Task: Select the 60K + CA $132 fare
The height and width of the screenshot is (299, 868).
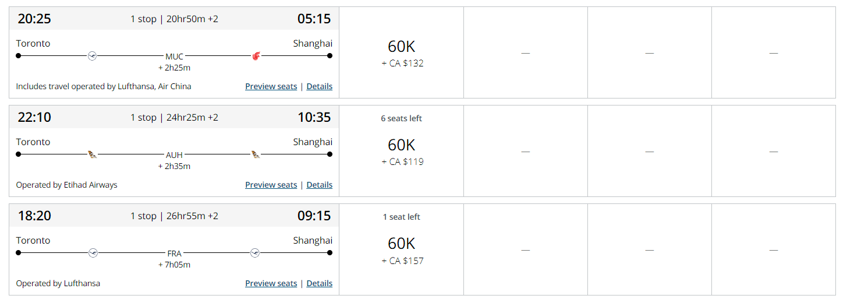Action: coord(402,52)
